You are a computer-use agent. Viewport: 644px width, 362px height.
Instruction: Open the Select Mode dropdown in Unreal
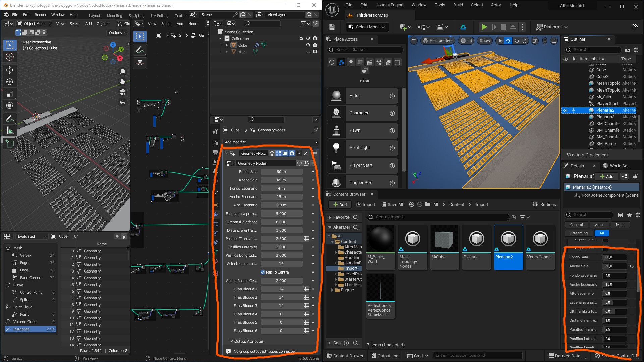[x=367, y=27]
